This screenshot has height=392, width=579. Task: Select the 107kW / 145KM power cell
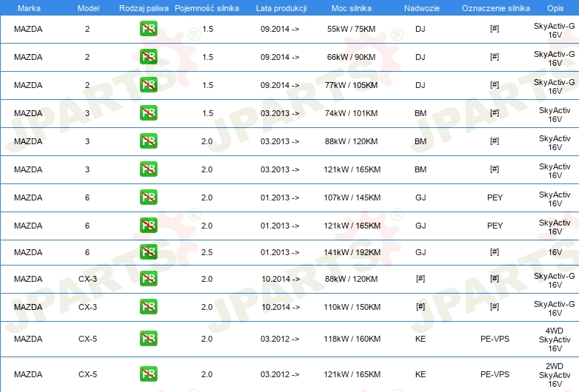click(x=352, y=197)
